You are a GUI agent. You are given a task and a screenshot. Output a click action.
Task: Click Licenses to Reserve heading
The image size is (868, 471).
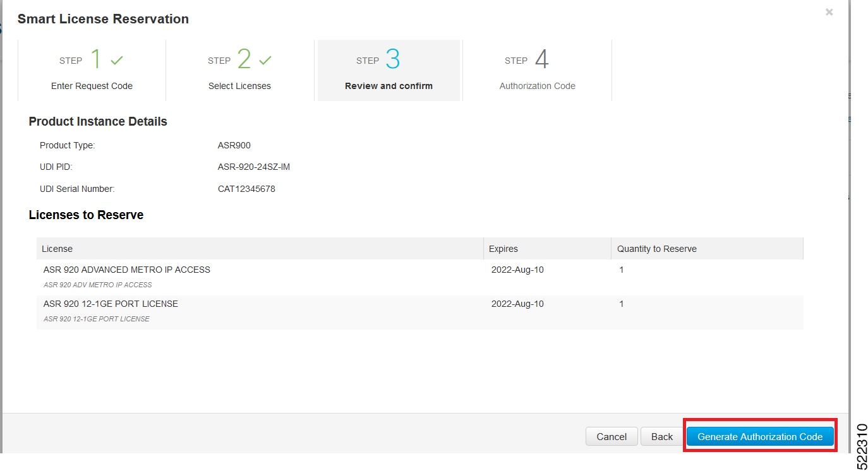coord(86,215)
